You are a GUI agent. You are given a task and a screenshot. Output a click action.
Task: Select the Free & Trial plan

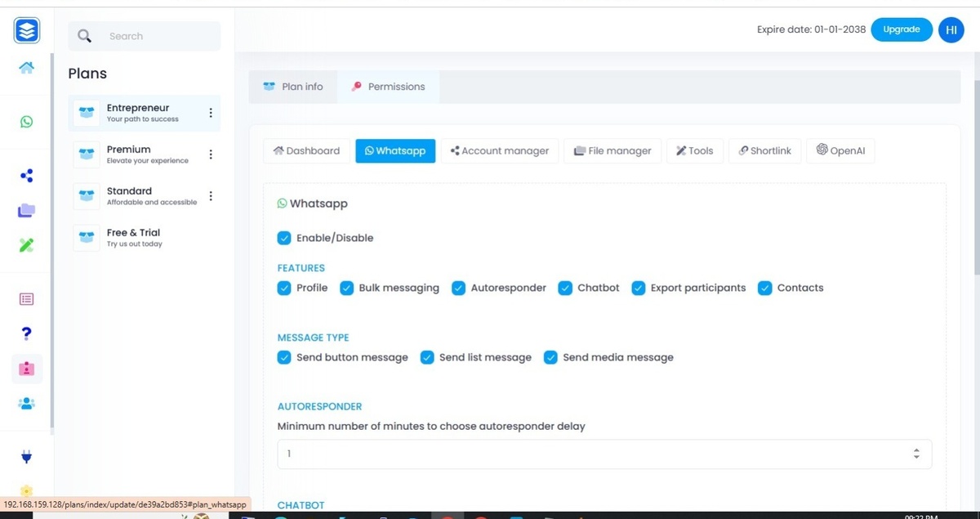coord(145,238)
